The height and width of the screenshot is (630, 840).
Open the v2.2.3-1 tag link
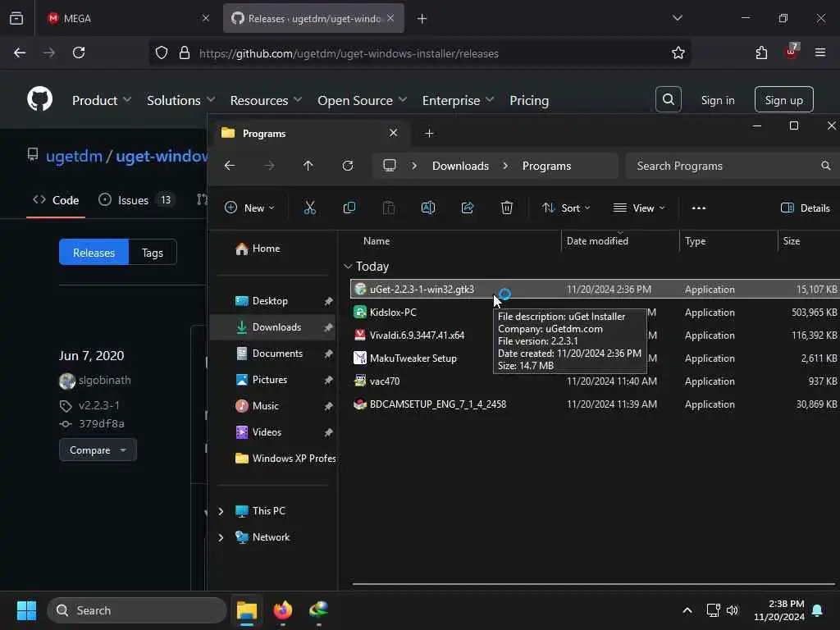coord(99,405)
